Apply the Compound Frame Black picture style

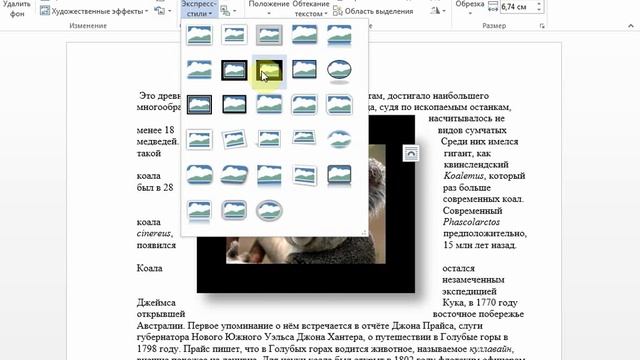199,104
